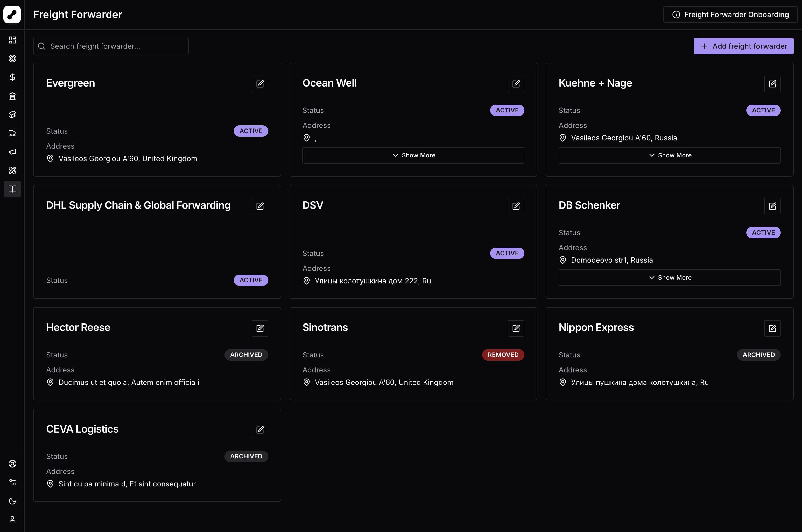
Task: Toggle the moon dark mode icon
Action: (x=12, y=501)
